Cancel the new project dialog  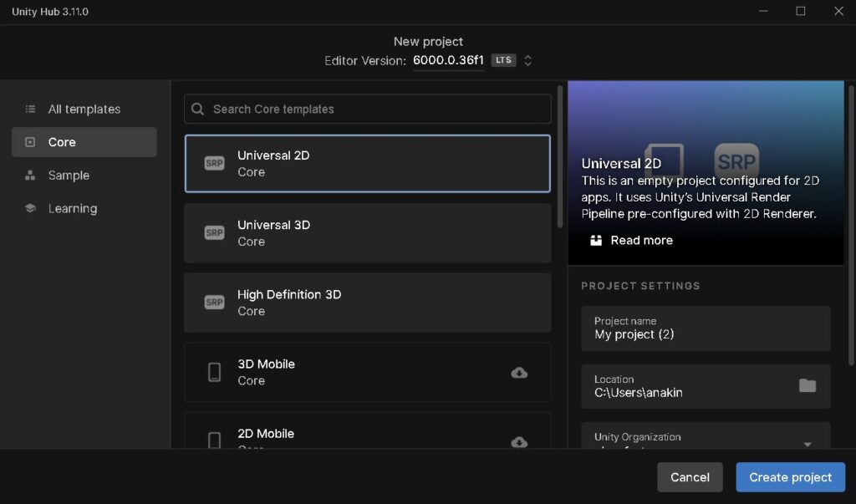coord(690,477)
